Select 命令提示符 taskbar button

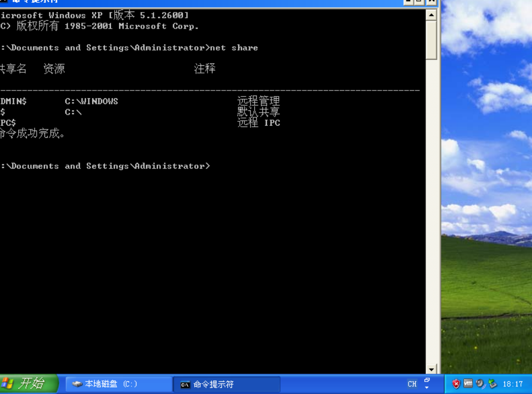pos(227,384)
